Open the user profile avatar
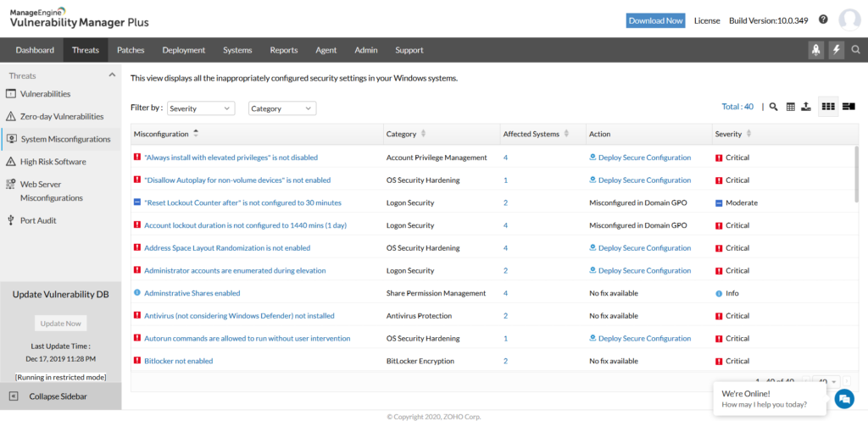The height and width of the screenshot is (421, 868). click(849, 20)
